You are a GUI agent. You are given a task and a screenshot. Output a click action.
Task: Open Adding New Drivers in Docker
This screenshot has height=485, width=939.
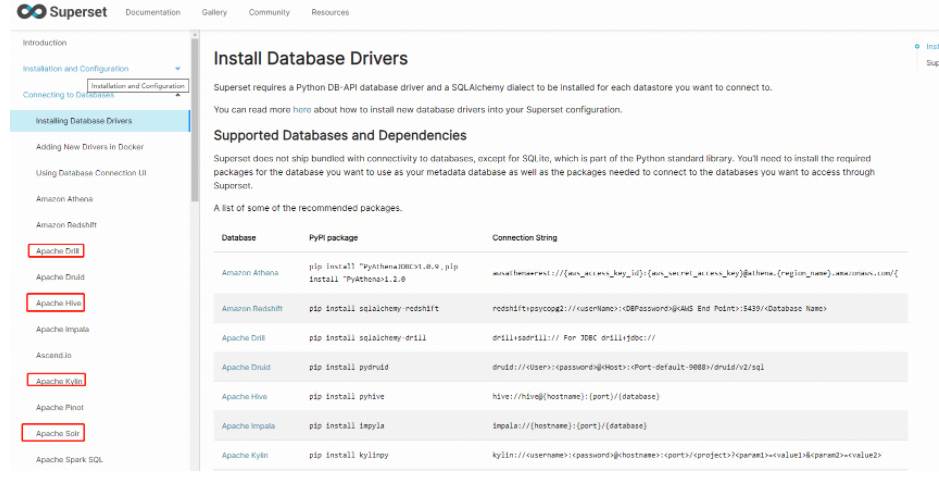(x=90, y=147)
